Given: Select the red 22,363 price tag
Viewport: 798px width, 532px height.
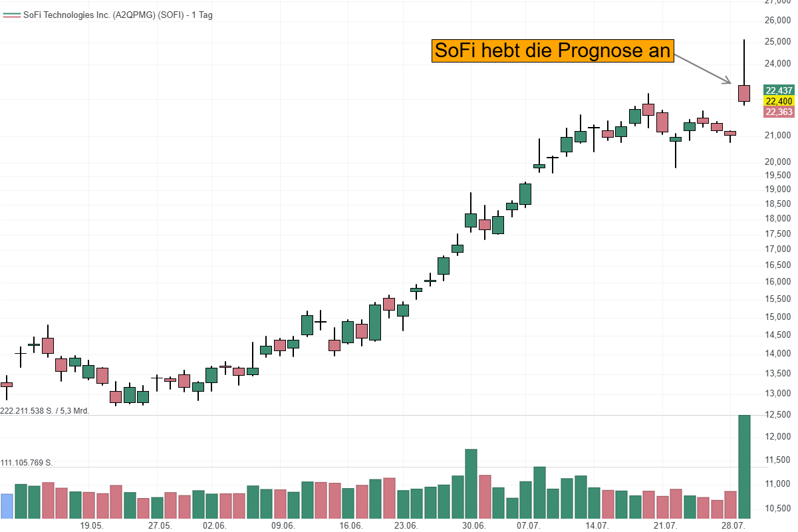Looking at the screenshot, I should [x=779, y=112].
